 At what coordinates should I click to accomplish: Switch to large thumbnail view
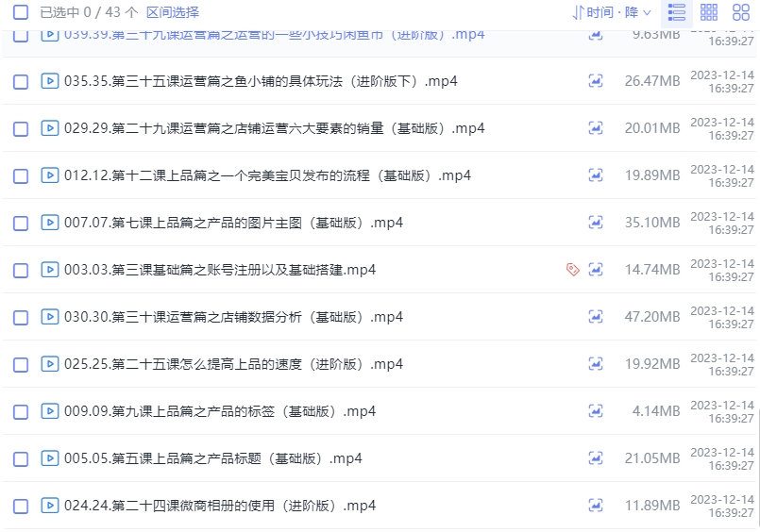coord(741,12)
